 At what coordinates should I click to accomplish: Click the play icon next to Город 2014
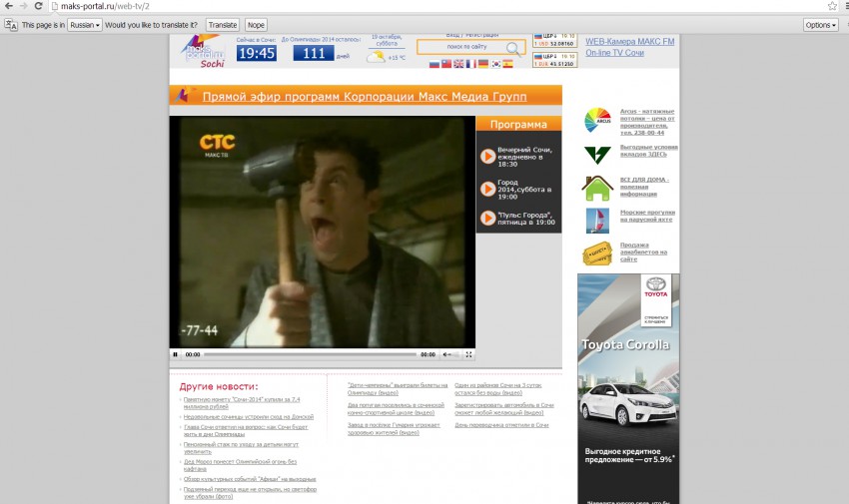(x=487, y=188)
